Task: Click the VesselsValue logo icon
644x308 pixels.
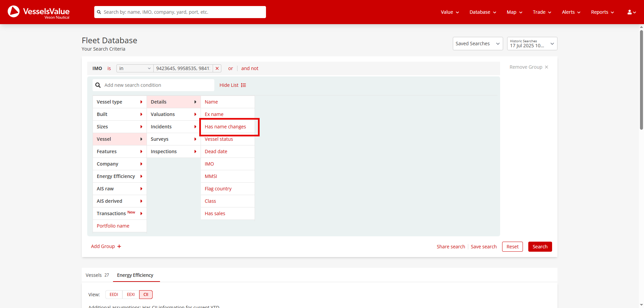Action: tap(14, 12)
